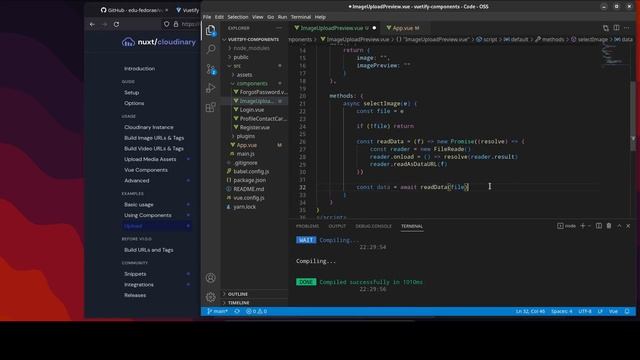
Task: Open Upload Media Assets docs link
Action: (150, 159)
